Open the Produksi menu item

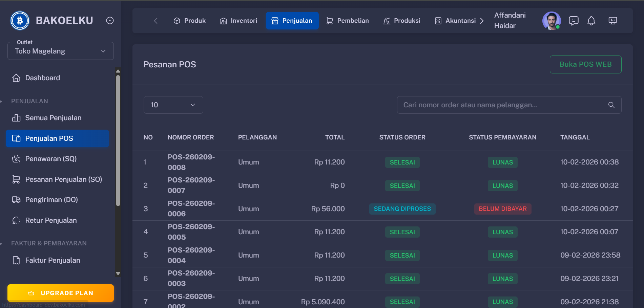point(402,21)
